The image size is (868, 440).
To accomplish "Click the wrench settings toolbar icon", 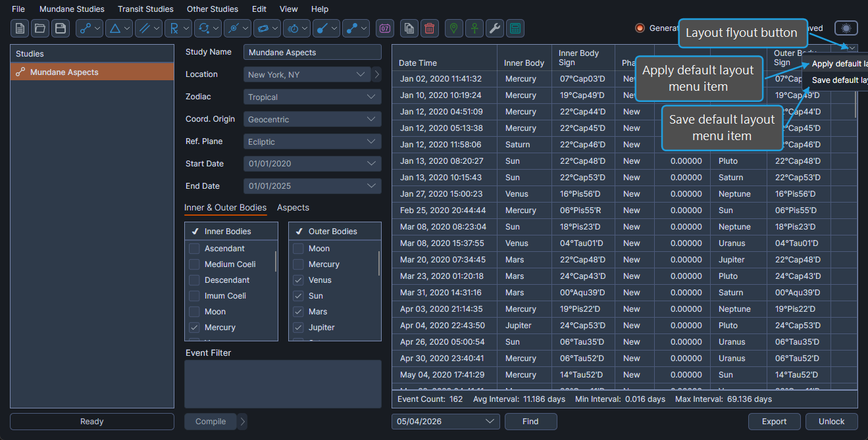I will coord(495,28).
